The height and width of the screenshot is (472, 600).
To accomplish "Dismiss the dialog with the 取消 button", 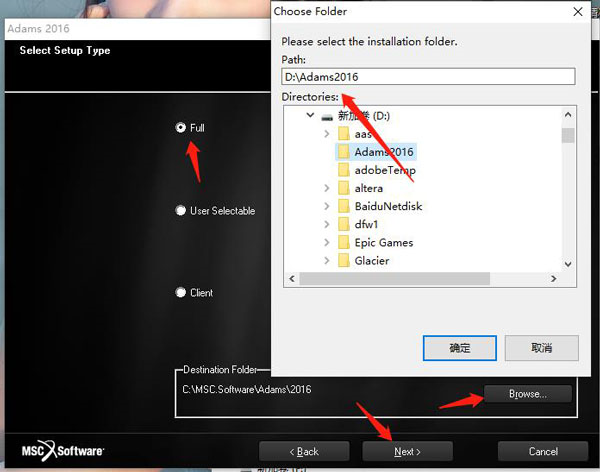I will (x=541, y=348).
